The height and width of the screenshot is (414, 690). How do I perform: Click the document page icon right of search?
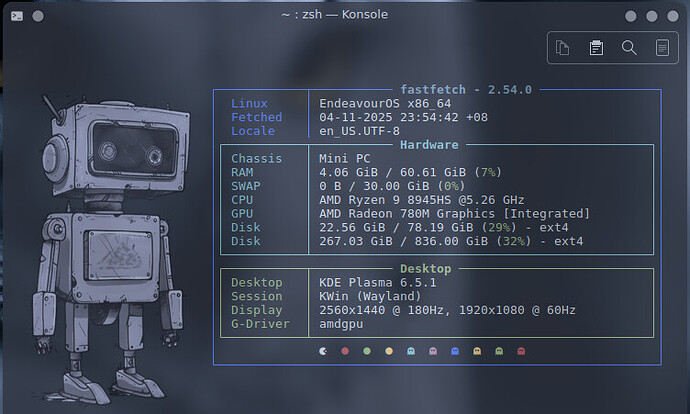[x=661, y=47]
